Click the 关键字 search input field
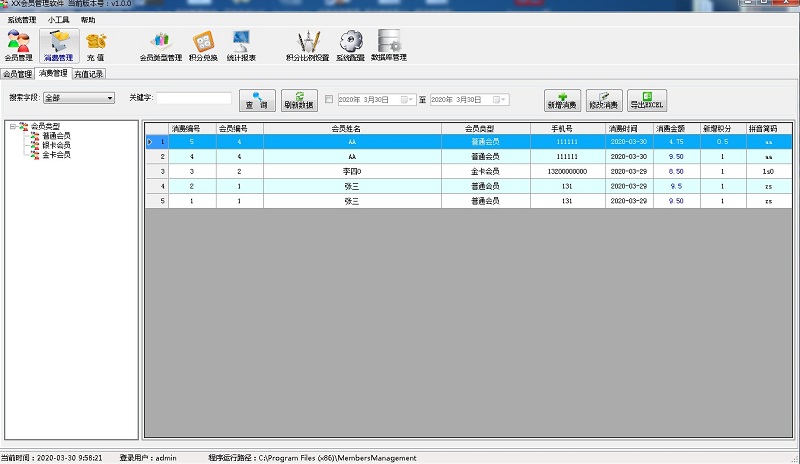Image resolution: width=800 pixels, height=464 pixels. point(194,98)
